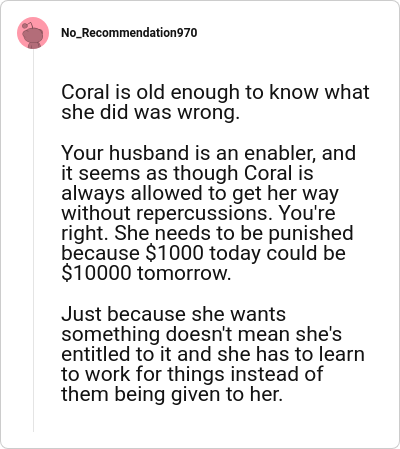Open the pink Reddit snoo avatar
400x449 pixels.
tap(33, 33)
